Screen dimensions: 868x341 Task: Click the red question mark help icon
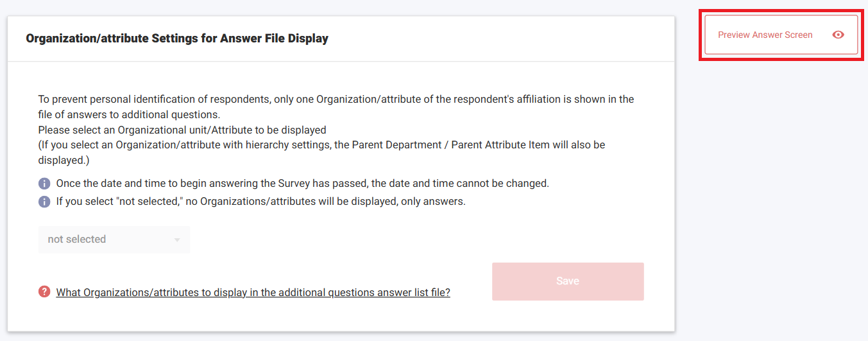[x=44, y=292]
